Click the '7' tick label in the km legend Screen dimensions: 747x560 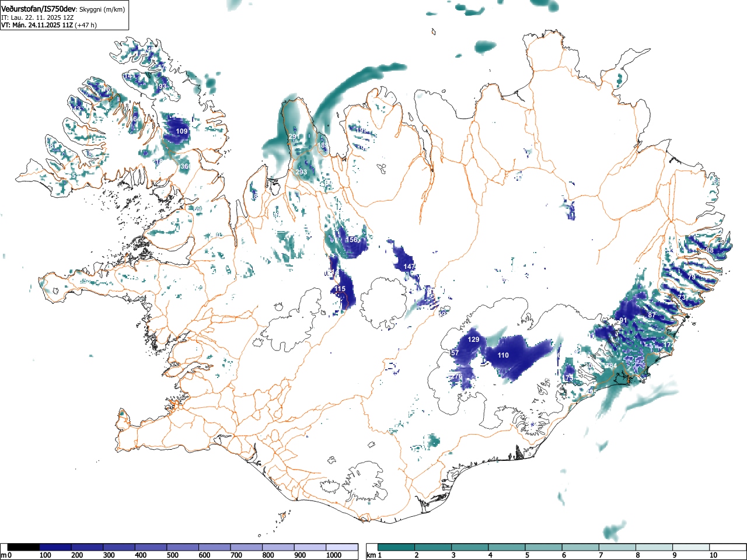click(601, 555)
